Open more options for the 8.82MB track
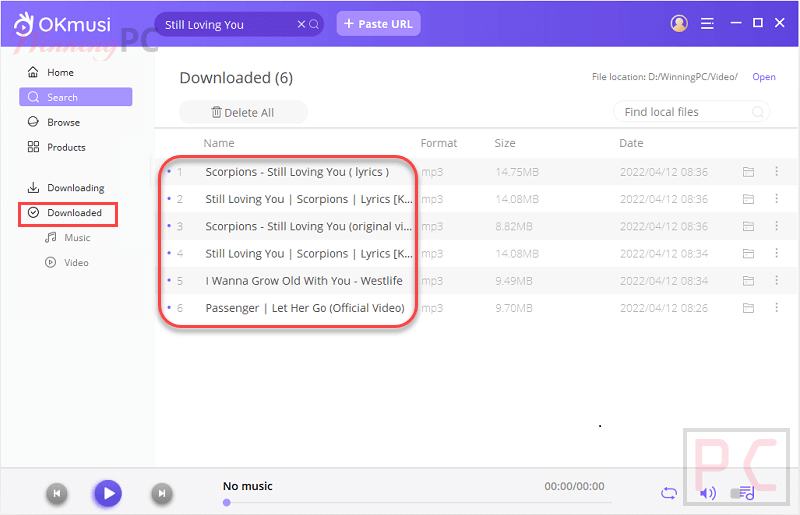This screenshot has width=800, height=515. (x=777, y=226)
